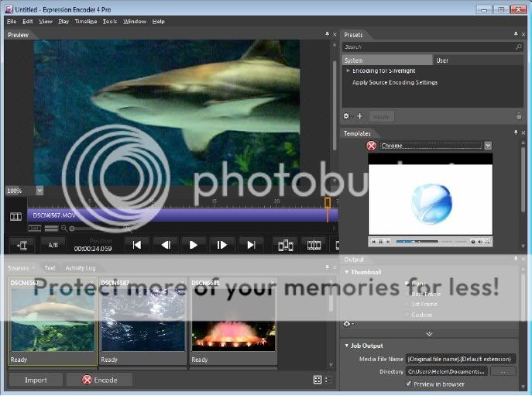
Task: Enable Preview in browser checkbox
Action: [409, 384]
